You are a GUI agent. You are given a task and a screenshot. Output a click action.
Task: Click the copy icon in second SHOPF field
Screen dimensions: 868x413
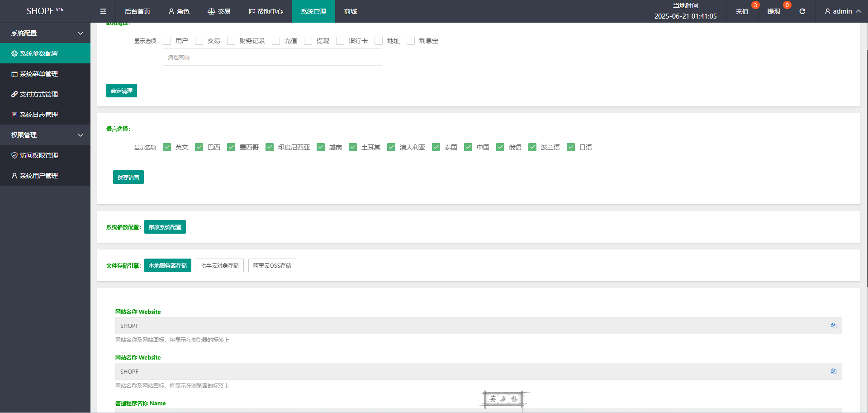point(833,371)
